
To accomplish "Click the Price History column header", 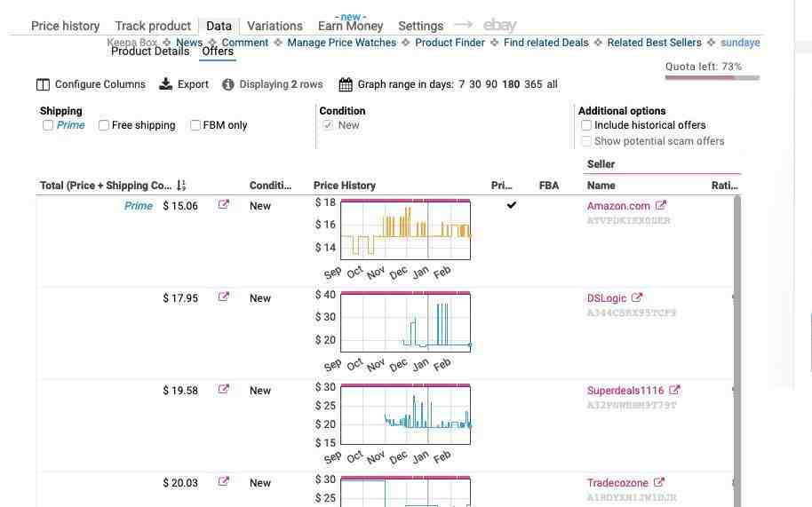I will [345, 186].
